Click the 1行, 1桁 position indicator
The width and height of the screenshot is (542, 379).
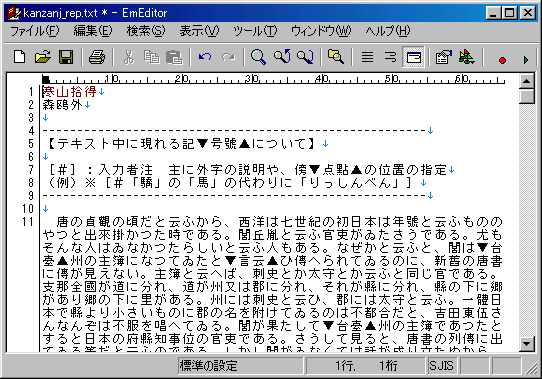pyautogui.click(x=365, y=366)
